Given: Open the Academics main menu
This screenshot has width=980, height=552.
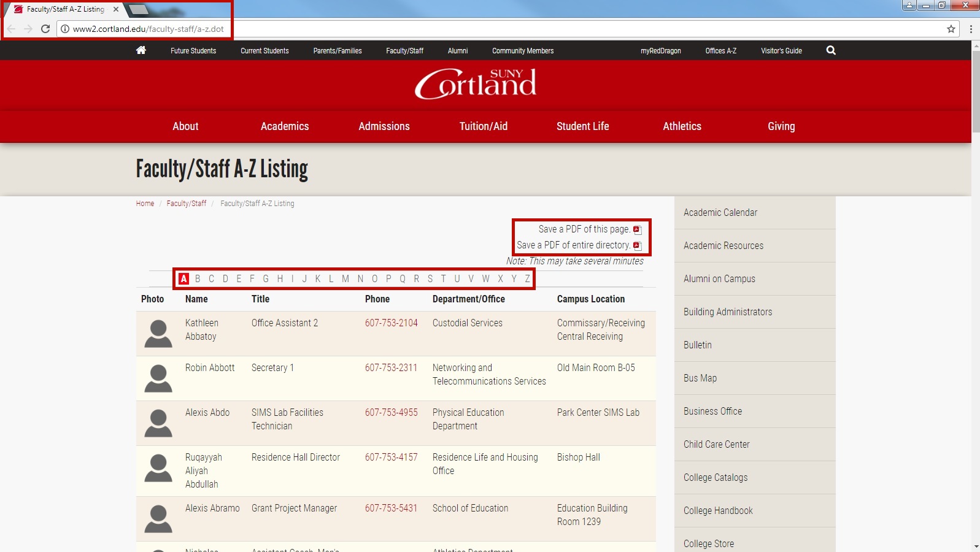Looking at the screenshot, I should pos(285,126).
